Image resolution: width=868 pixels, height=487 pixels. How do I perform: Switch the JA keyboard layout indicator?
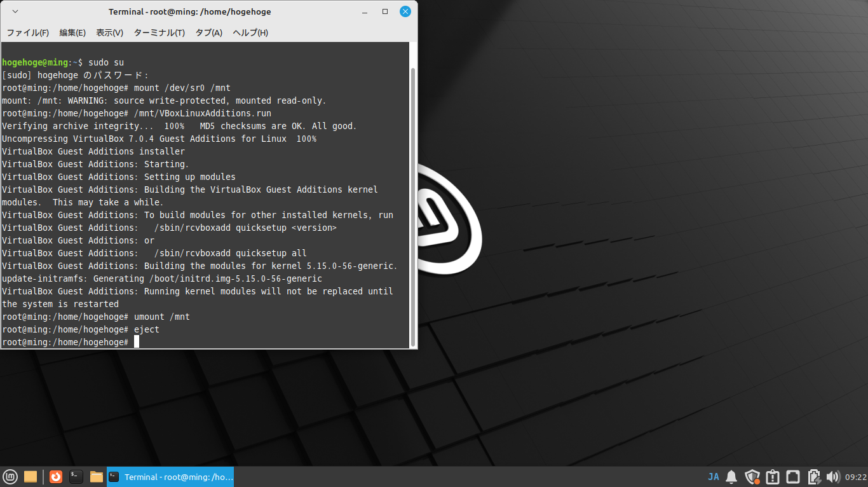click(714, 477)
